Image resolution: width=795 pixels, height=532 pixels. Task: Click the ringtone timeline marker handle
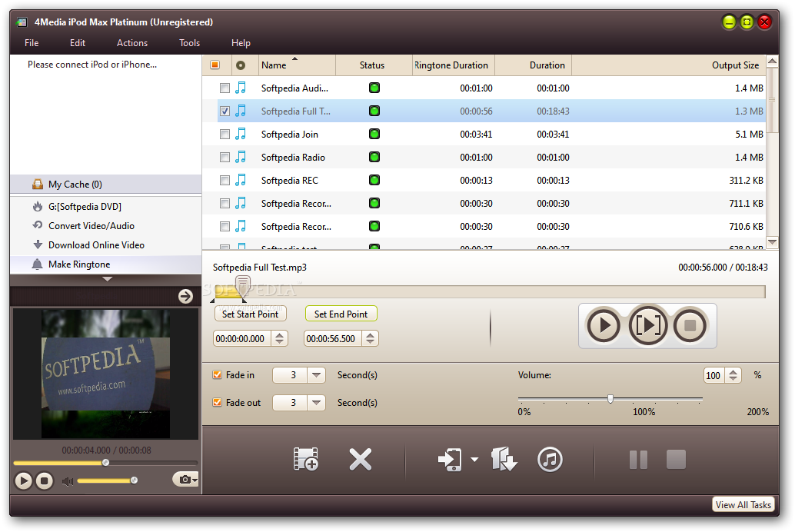point(243,285)
